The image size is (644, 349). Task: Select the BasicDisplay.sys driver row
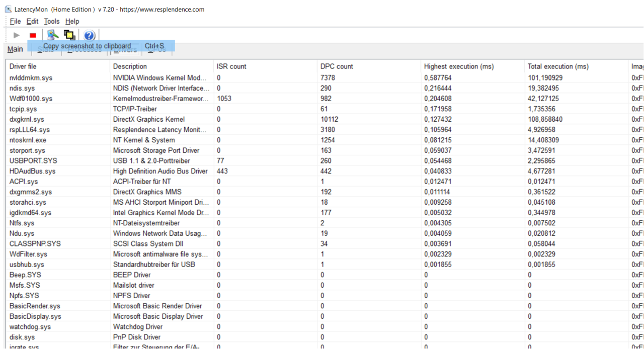[325, 316]
